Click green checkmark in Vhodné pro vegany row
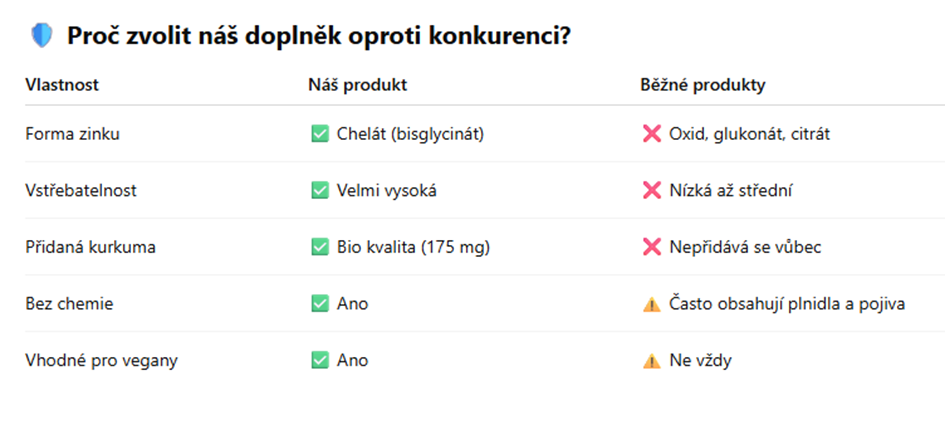 319,360
